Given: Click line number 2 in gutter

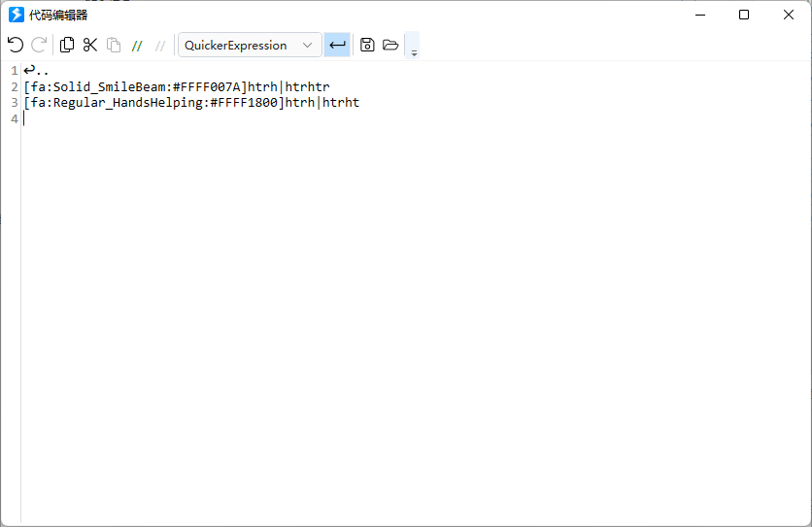Looking at the screenshot, I should tap(15, 87).
